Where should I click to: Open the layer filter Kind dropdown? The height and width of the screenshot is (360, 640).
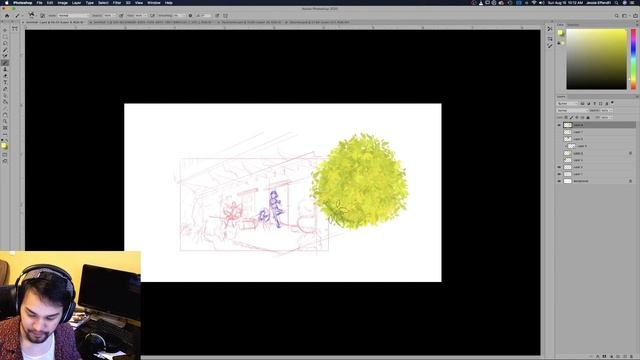tap(568, 104)
